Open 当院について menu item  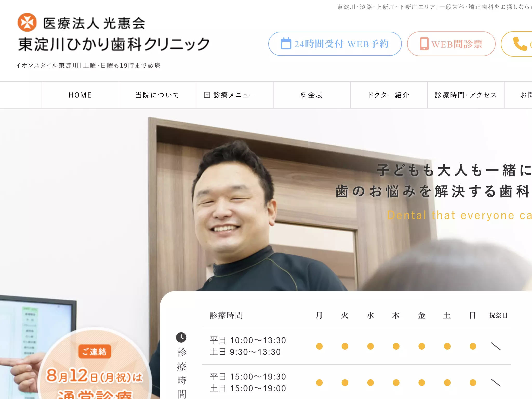(x=157, y=95)
